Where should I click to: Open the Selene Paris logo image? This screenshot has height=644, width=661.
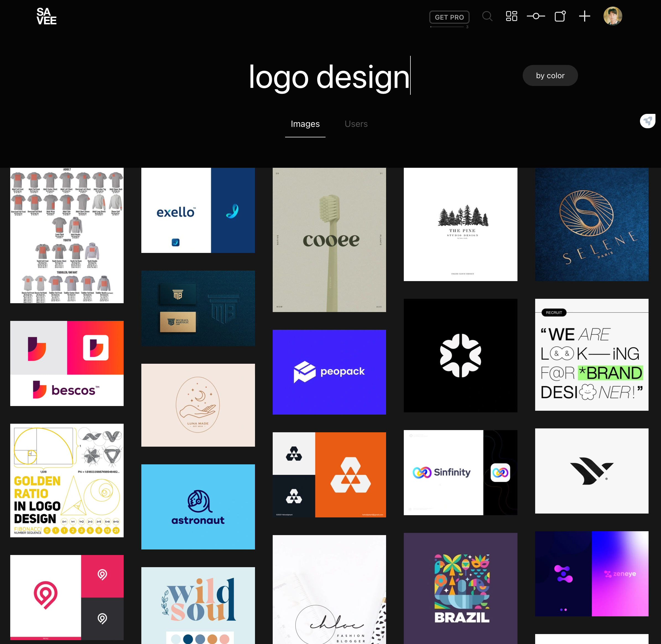(x=591, y=224)
